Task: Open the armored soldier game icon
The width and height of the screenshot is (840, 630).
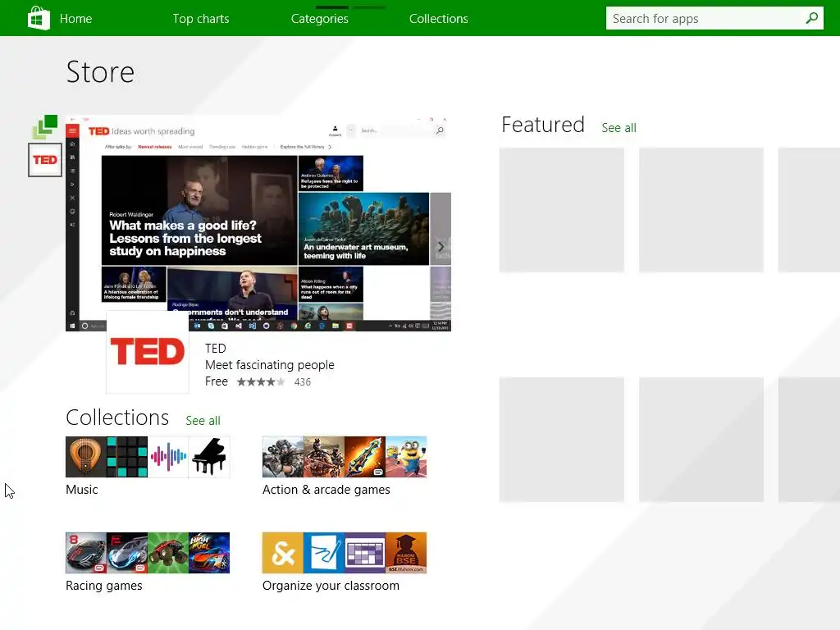Action: pos(324,457)
